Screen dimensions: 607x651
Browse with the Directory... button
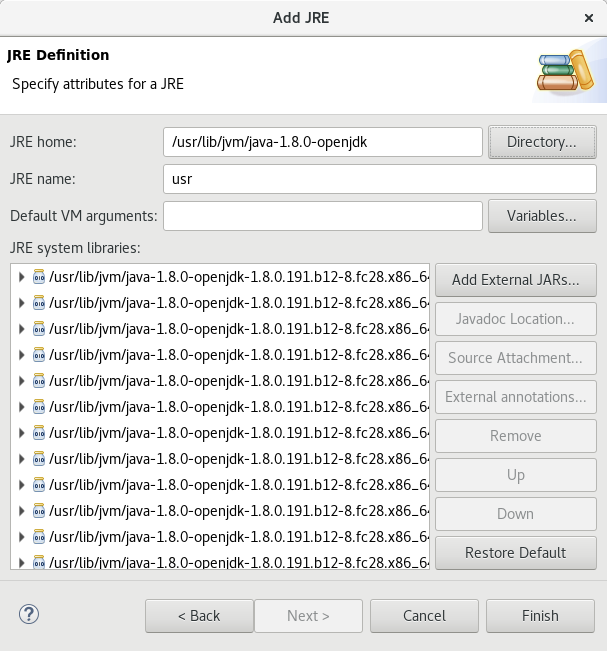(x=542, y=142)
